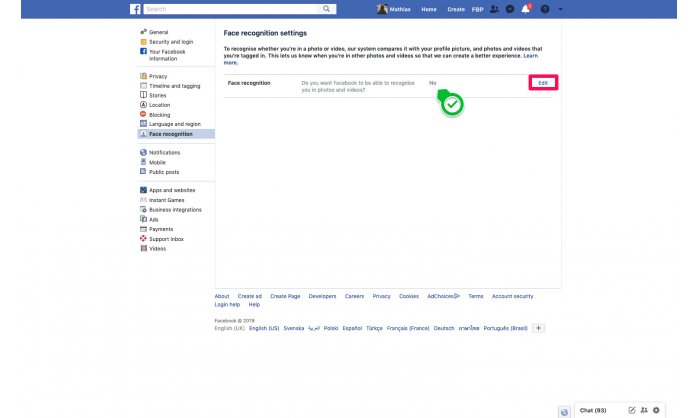Open the quick help question icon
This screenshot has height=418, width=698.
point(545,9)
